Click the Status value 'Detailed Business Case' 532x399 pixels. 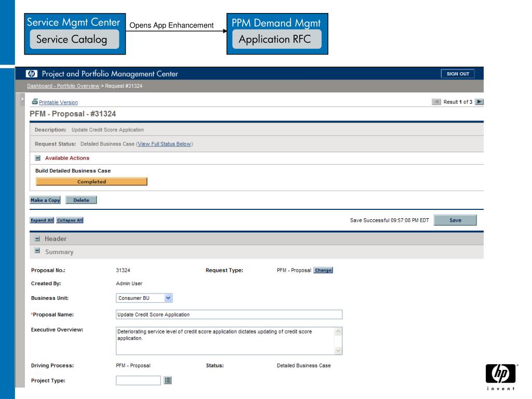pos(303,365)
